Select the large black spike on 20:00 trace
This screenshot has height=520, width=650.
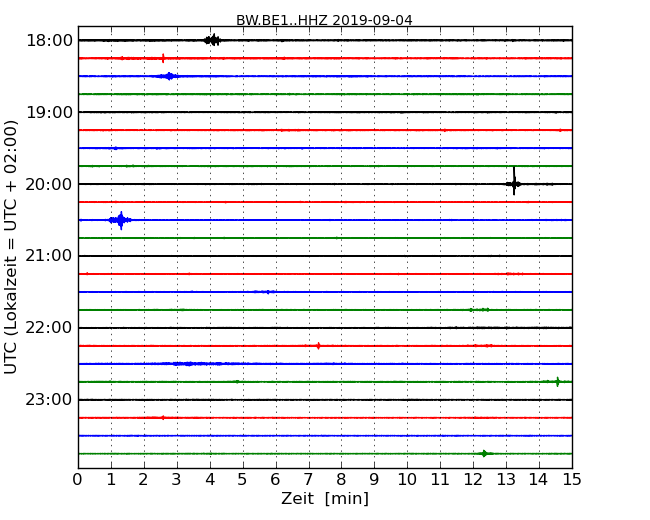514,181
